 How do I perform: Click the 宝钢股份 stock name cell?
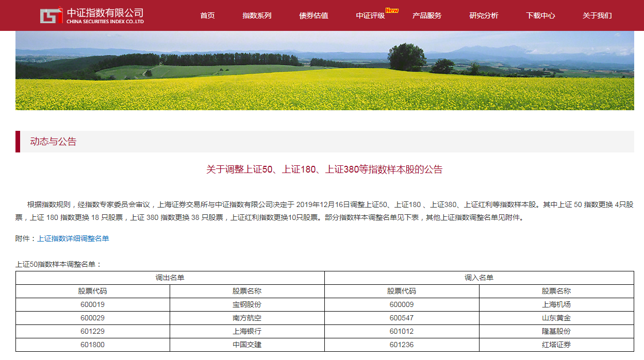pos(247,304)
